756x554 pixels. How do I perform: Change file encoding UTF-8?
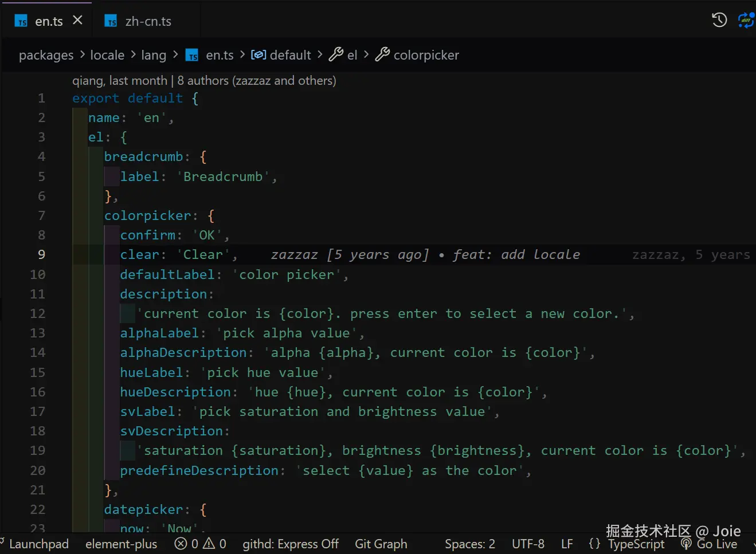528,544
